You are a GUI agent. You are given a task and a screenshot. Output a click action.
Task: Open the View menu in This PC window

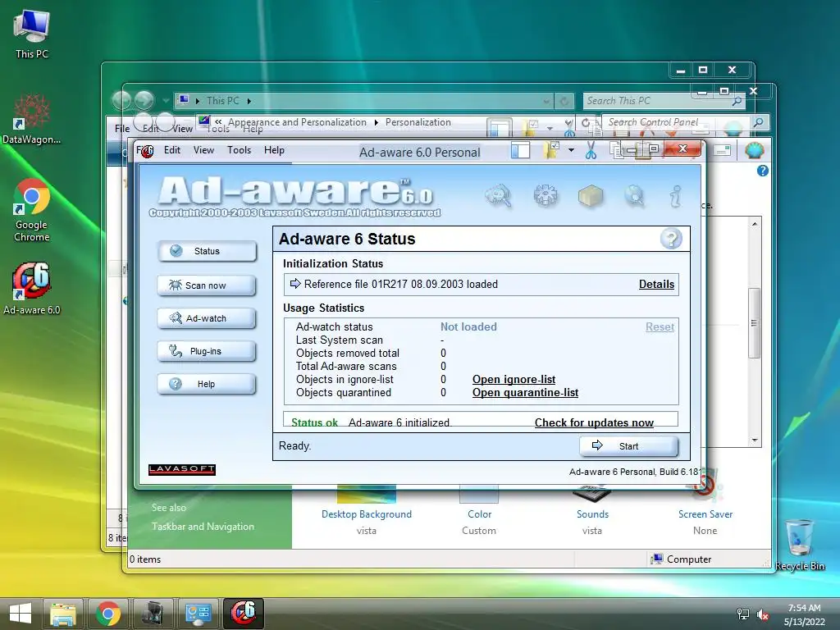pyautogui.click(x=182, y=129)
